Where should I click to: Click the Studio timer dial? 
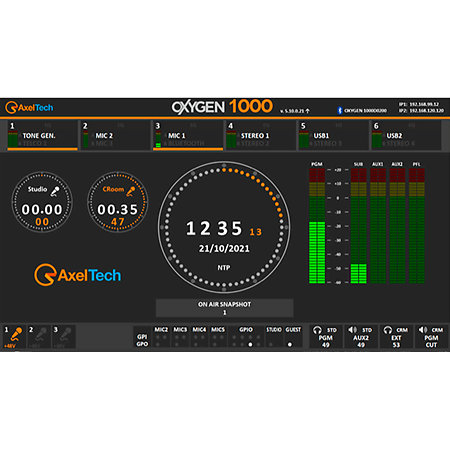pyautogui.click(x=42, y=202)
